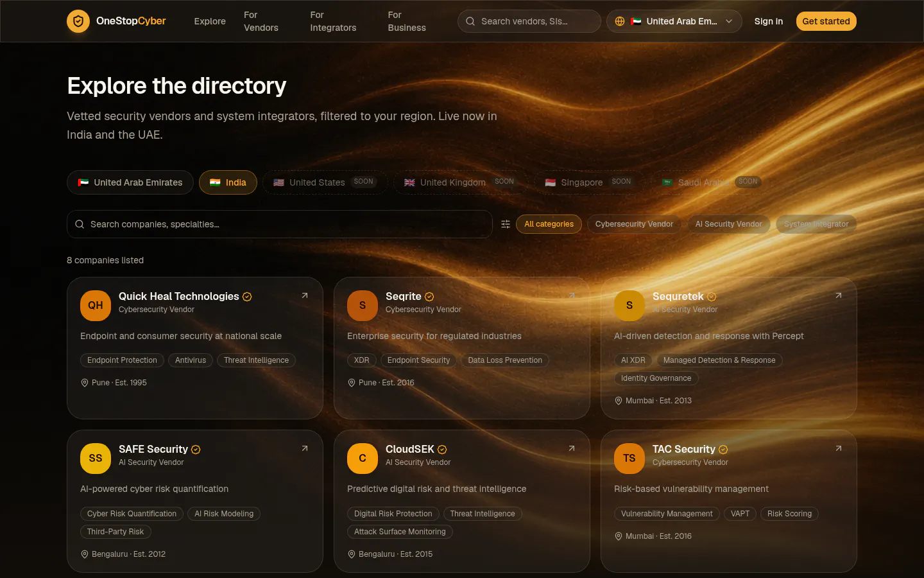Click the verified badge next to CloudSEK
This screenshot has height=578, width=924.
[442, 450]
